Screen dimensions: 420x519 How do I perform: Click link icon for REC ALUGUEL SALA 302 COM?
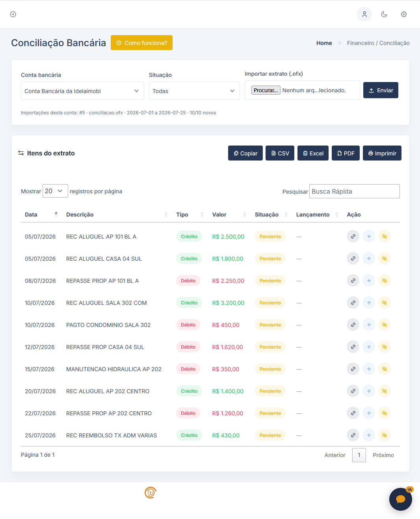coord(353,303)
